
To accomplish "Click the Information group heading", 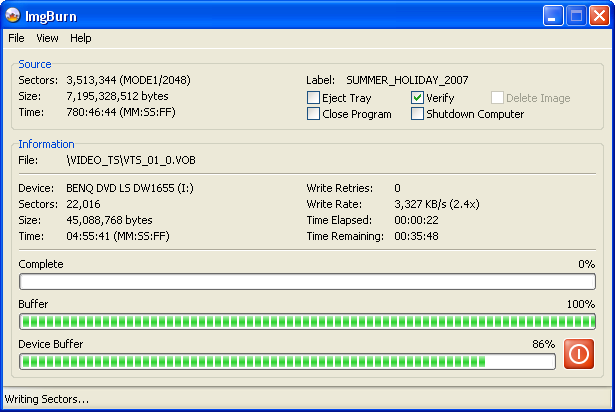I will point(46,144).
